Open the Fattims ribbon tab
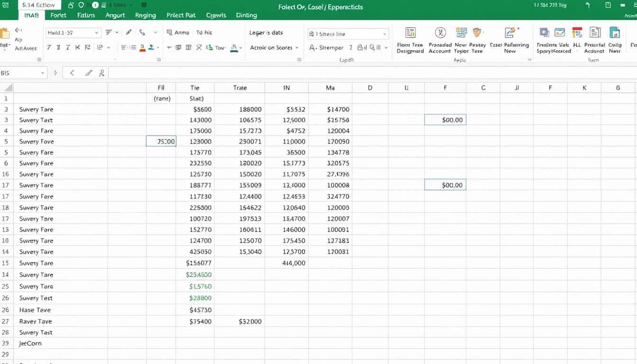 pos(86,15)
